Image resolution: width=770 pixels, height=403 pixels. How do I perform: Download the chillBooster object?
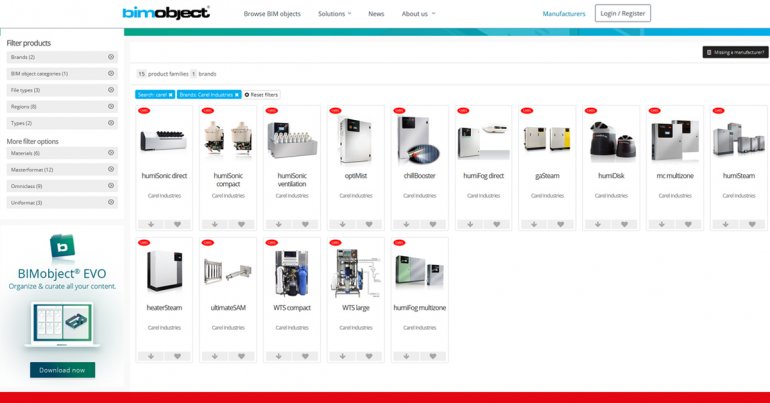[407, 224]
